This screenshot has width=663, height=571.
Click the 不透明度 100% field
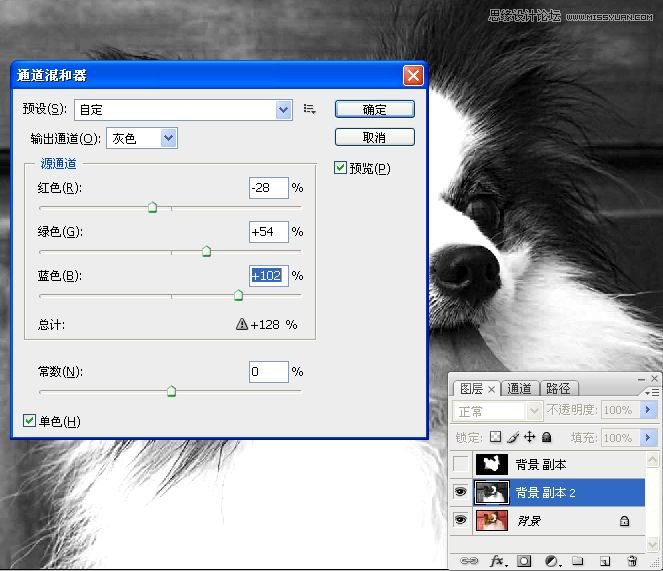coord(621,409)
